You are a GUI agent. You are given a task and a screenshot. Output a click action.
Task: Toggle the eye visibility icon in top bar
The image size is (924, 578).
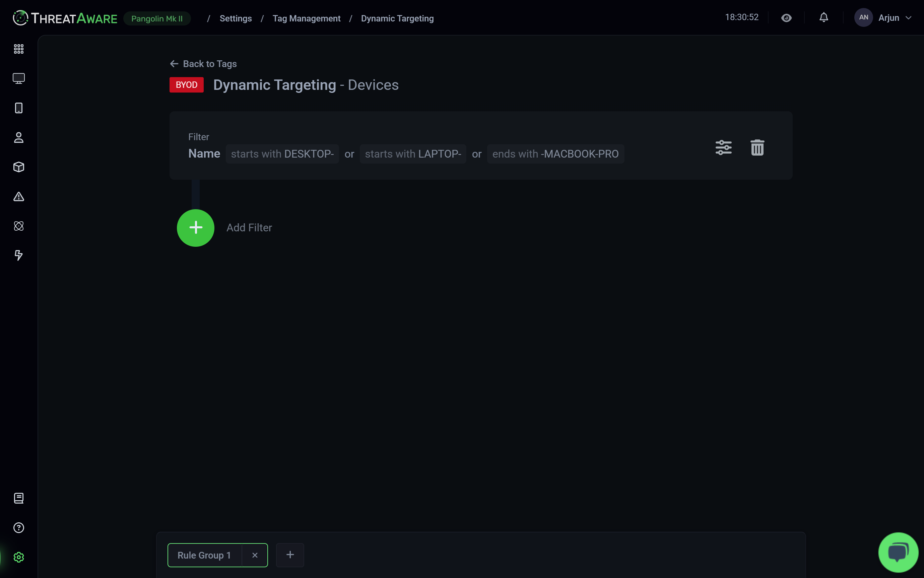pos(786,17)
